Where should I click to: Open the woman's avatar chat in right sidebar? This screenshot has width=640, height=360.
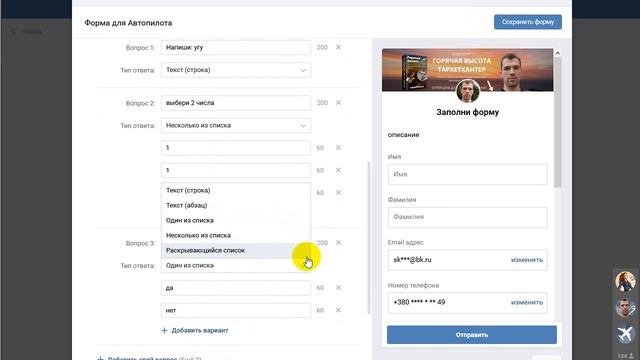click(625, 281)
